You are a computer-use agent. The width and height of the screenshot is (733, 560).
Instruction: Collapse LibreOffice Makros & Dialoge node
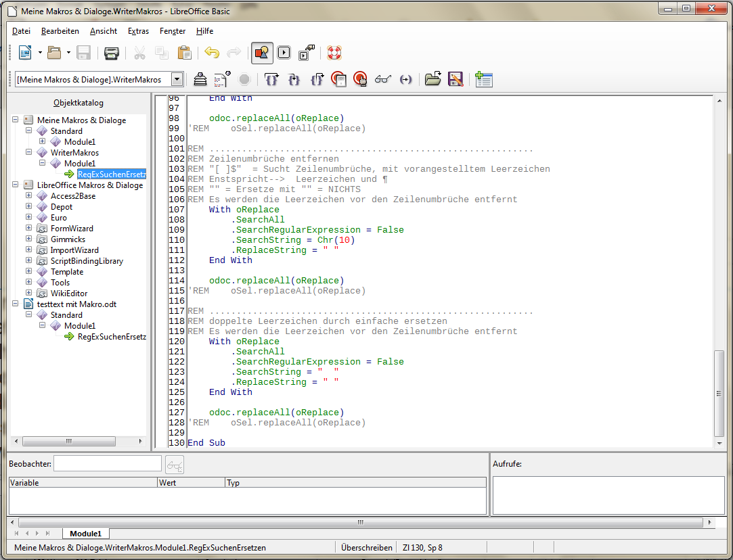pyautogui.click(x=15, y=185)
